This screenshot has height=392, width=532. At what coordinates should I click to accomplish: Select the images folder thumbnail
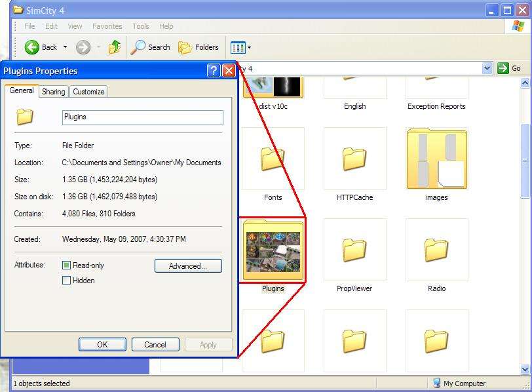436,159
